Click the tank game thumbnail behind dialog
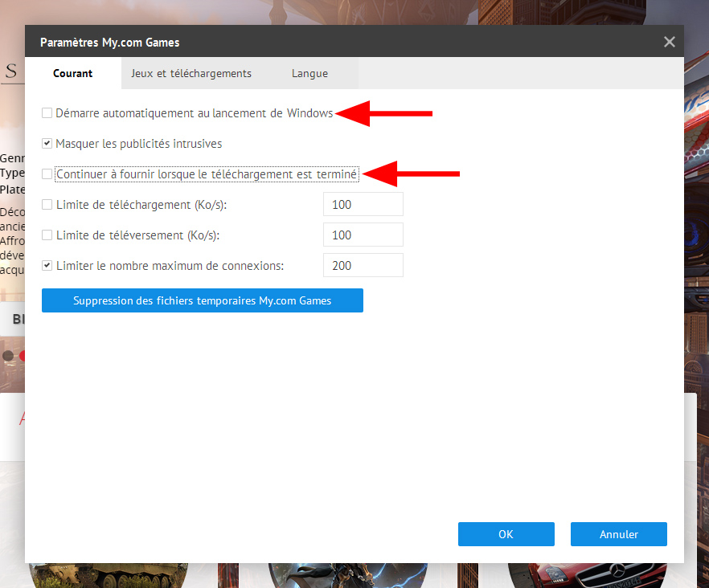Viewport: 709px width, 588px height. point(109,575)
